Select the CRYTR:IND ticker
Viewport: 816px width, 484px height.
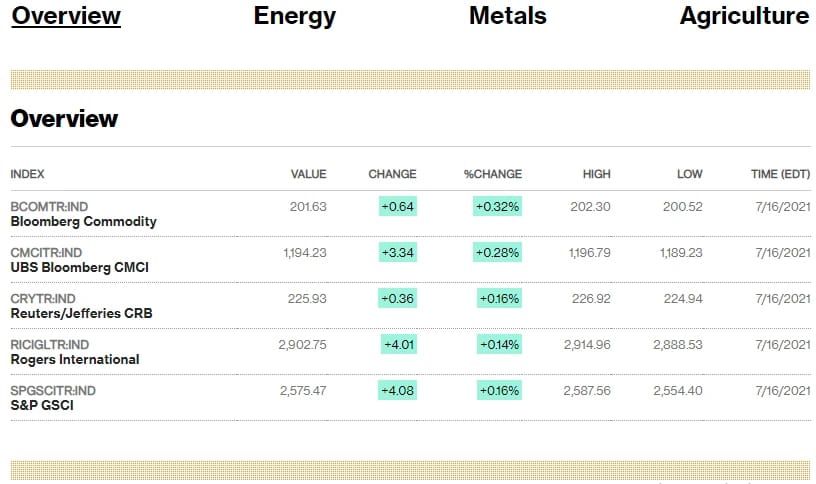[43, 298]
